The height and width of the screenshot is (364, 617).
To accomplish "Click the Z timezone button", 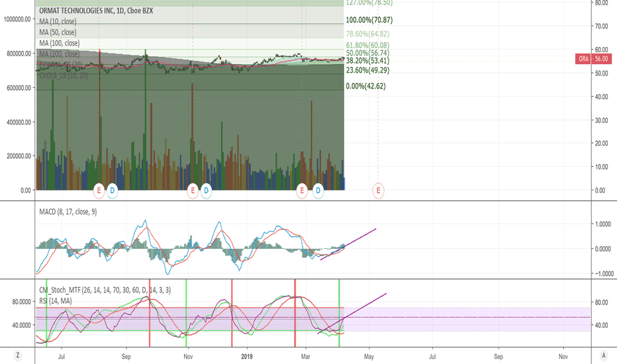I will coord(17,355).
